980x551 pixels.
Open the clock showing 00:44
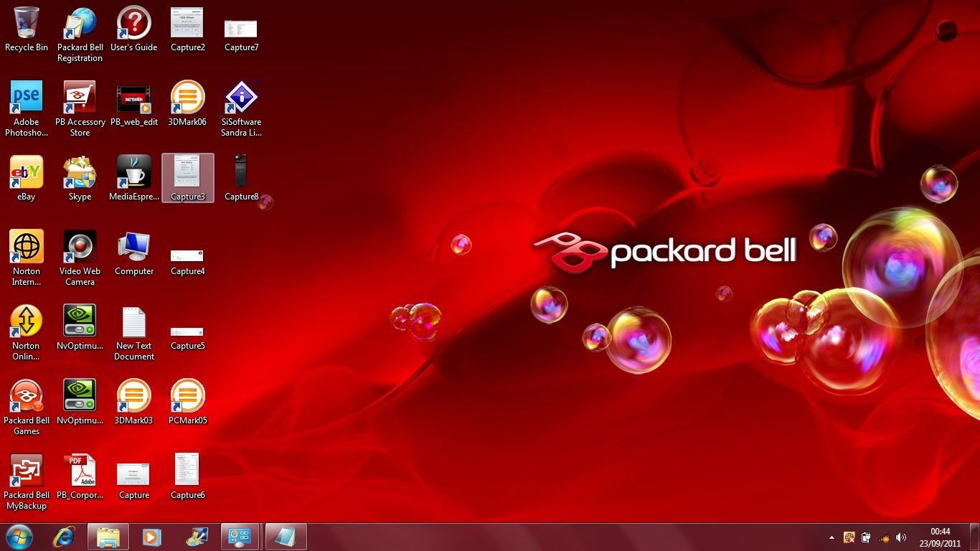pos(940,537)
